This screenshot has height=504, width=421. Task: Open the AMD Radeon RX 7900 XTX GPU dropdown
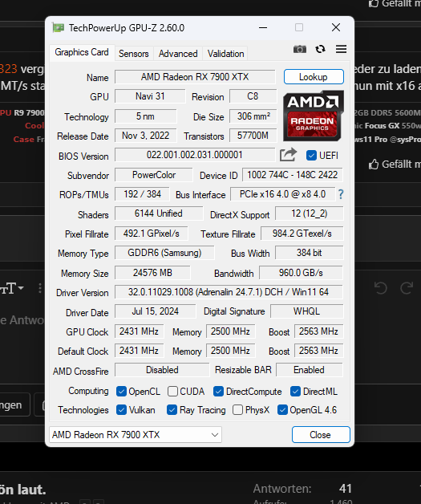click(x=136, y=435)
